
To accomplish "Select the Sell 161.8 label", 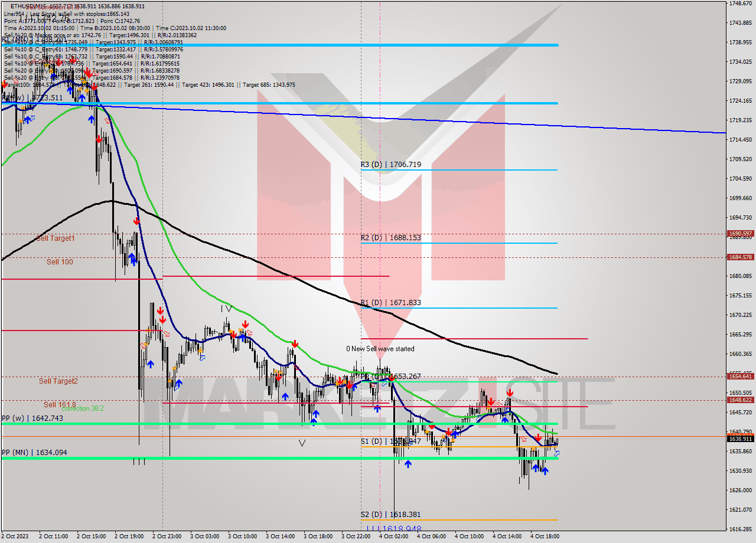I will pos(60,404).
